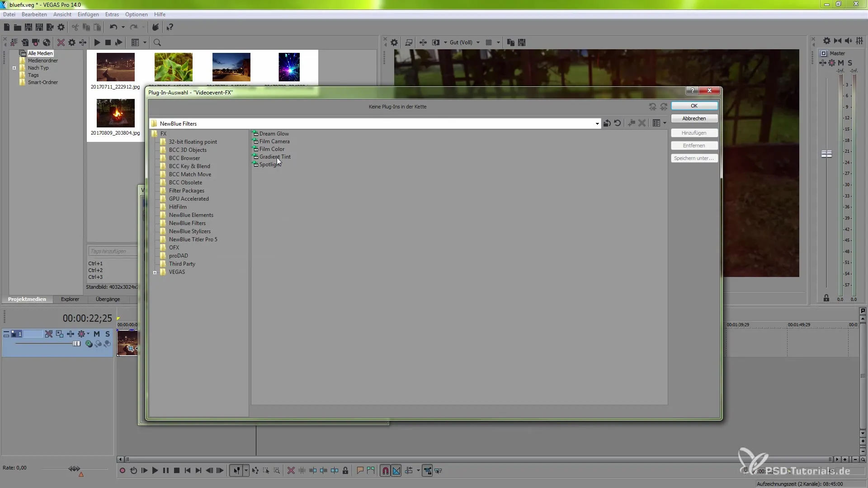This screenshot has width=868, height=488.
Task: Click the search magnifier in Project Media toolbar
Action: click(x=157, y=42)
